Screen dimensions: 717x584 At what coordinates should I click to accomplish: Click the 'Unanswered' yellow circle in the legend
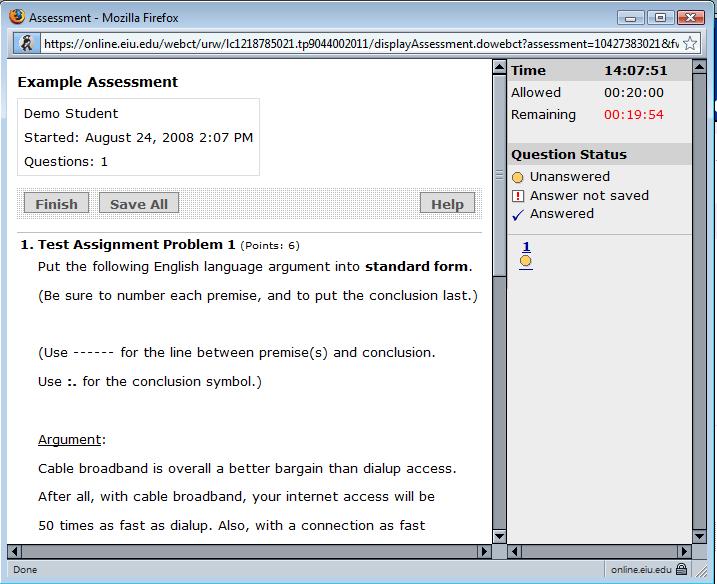[x=517, y=177]
